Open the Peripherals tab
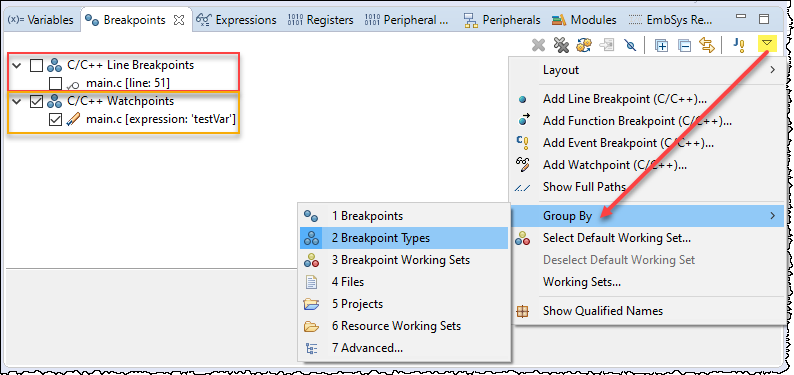 (502, 20)
